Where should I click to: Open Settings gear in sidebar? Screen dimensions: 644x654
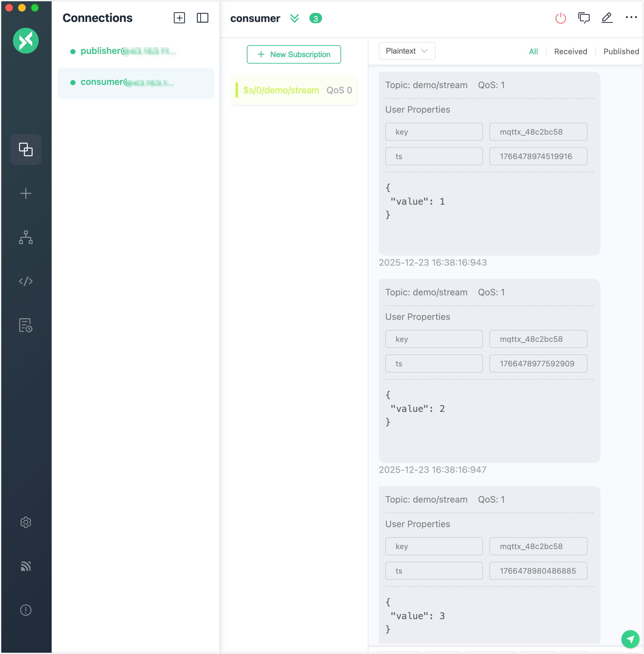pyautogui.click(x=26, y=522)
